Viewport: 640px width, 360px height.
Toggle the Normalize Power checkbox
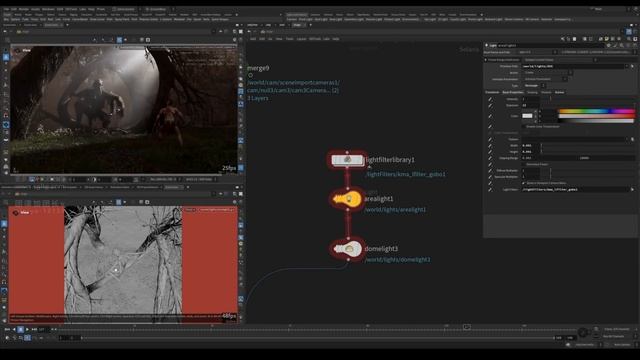pyautogui.click(x=524, y=164)
